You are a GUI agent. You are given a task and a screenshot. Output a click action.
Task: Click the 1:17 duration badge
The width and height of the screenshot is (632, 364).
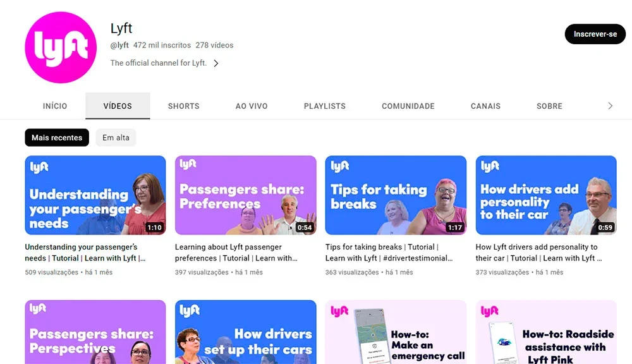click(454, 227)
